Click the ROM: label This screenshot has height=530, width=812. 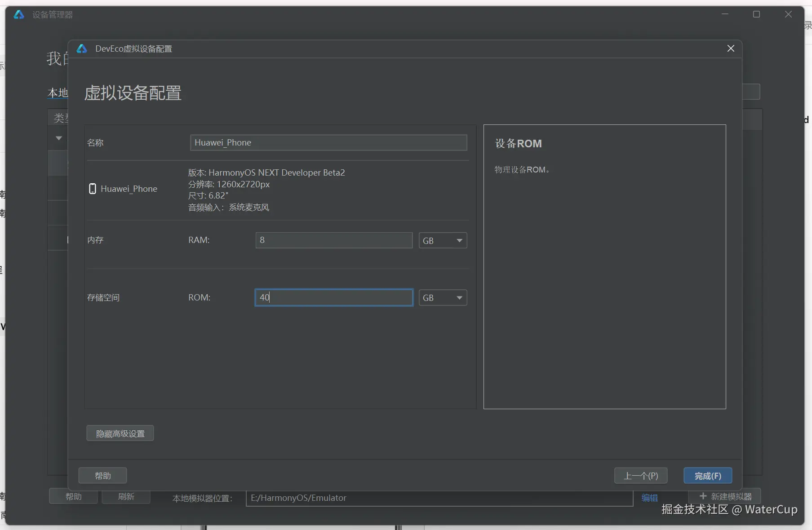200,298
